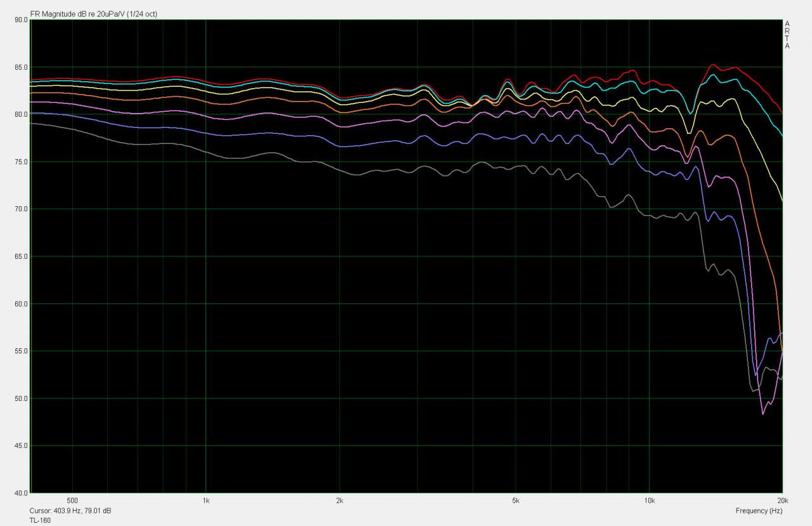The height and width of the screenshot is (526, 812).
Task: Click the '45.0' label on the dB axis
Action: [x=20, y=445]
